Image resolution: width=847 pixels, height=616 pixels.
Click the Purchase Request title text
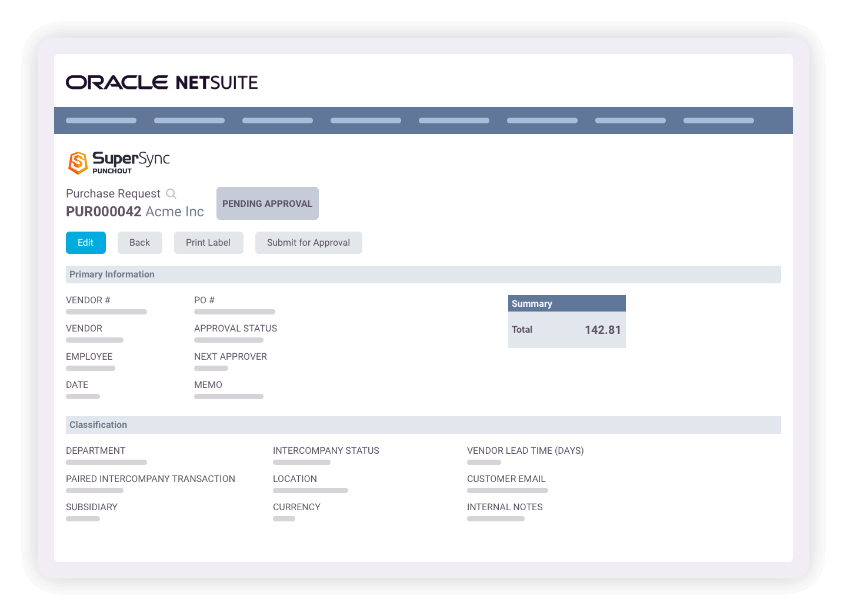coord(113,194)
